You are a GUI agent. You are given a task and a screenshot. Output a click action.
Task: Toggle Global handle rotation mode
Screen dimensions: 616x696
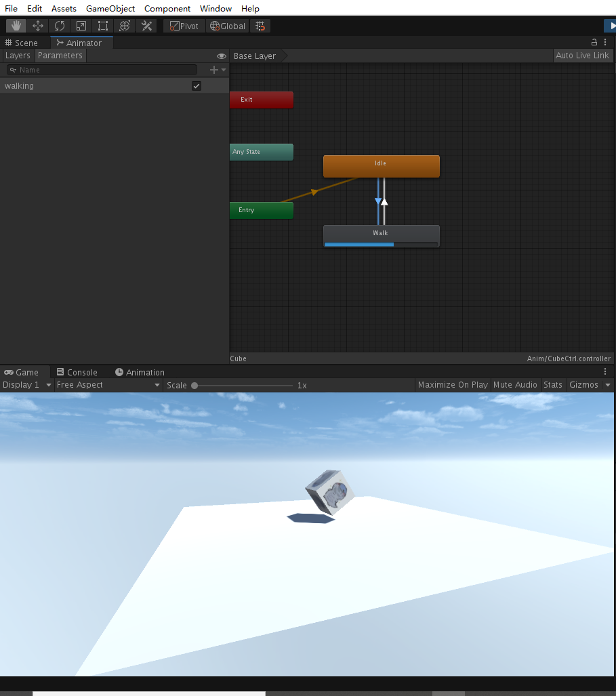(x=227, y=26)
